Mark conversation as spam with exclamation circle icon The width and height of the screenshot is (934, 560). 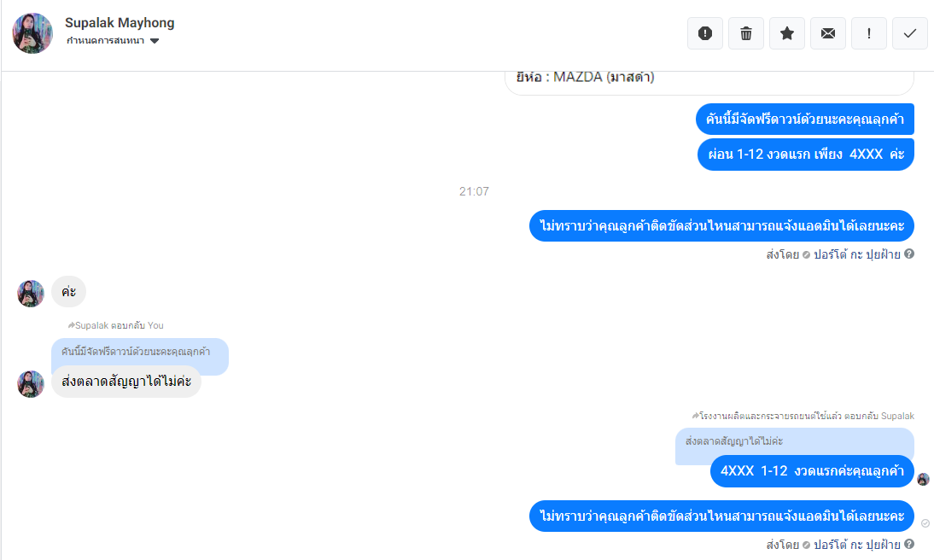704,33
